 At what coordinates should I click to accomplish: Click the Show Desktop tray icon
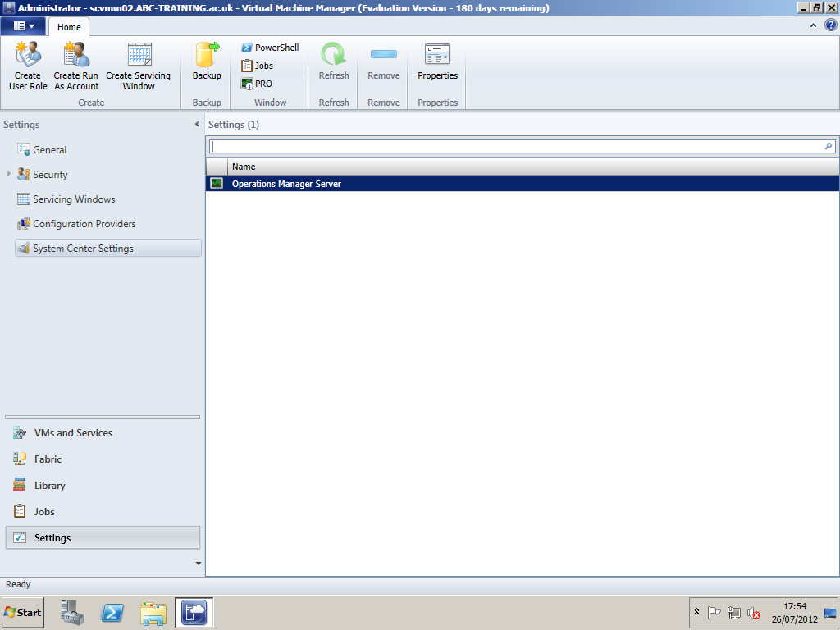[x=830, y=612]
